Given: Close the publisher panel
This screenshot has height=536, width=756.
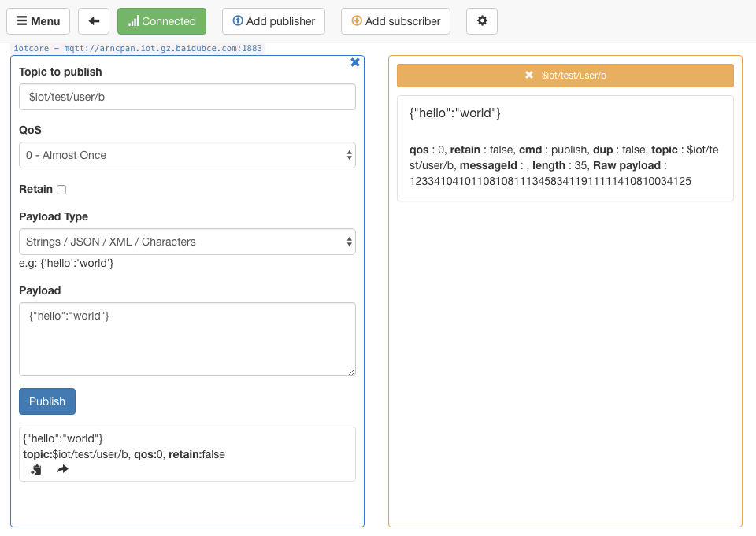Looking at the screenshot, I should coord(355,62).
